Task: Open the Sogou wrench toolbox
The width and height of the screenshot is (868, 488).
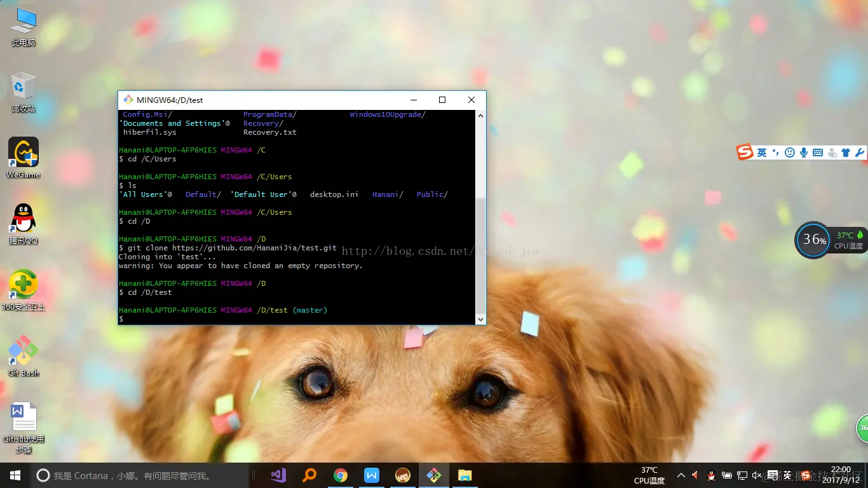Action: (860, 152)
